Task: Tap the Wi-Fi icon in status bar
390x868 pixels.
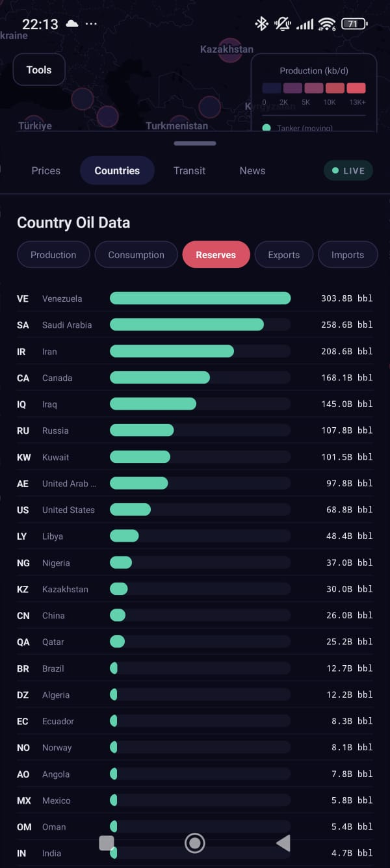Action: click(326, 24)
